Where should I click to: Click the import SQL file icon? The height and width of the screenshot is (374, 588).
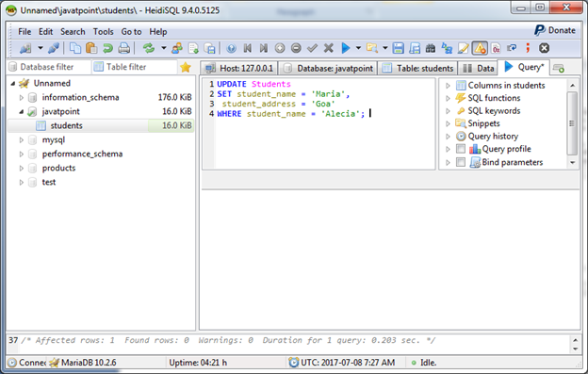coord(193,48)
